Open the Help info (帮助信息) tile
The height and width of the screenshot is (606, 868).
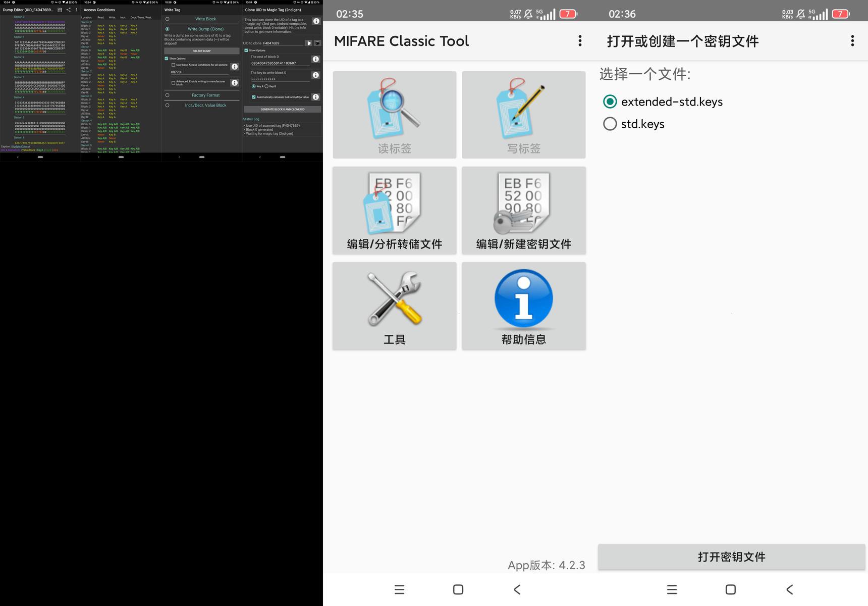coord(523,306)
